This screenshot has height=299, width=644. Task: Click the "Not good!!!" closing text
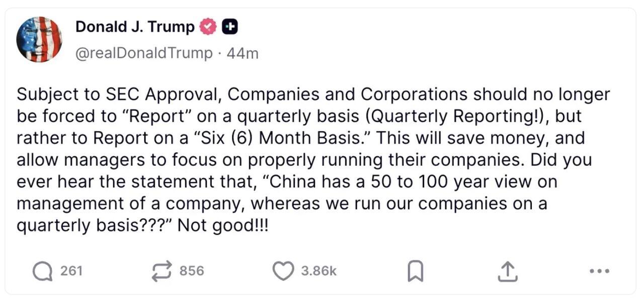tap(223, 226)
